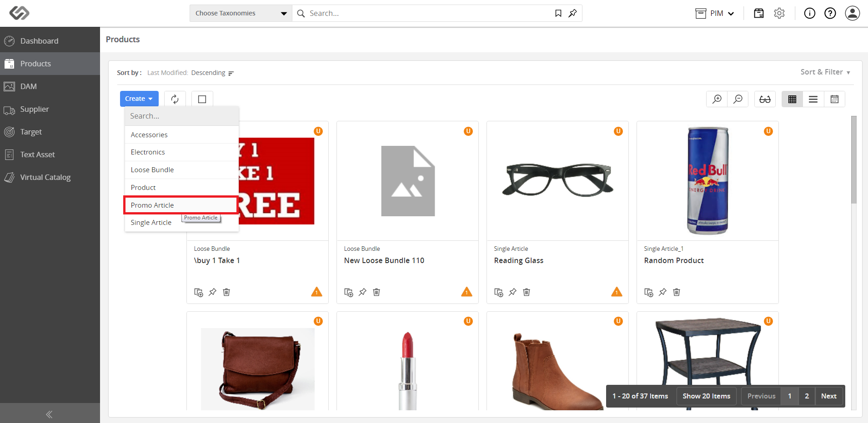Click the vertical scrollbar of product grid

854,159
